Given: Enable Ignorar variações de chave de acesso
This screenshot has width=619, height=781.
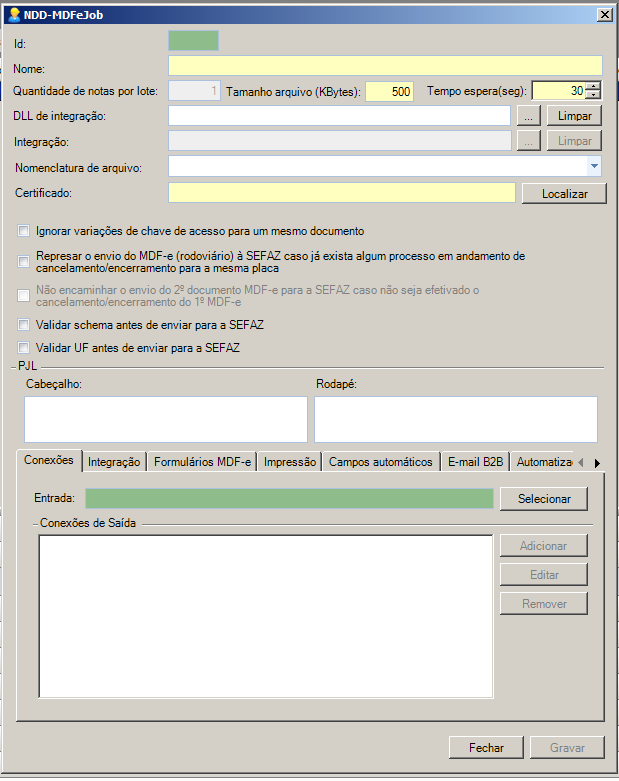Looking at the screenshot, I should click(23, 231).
